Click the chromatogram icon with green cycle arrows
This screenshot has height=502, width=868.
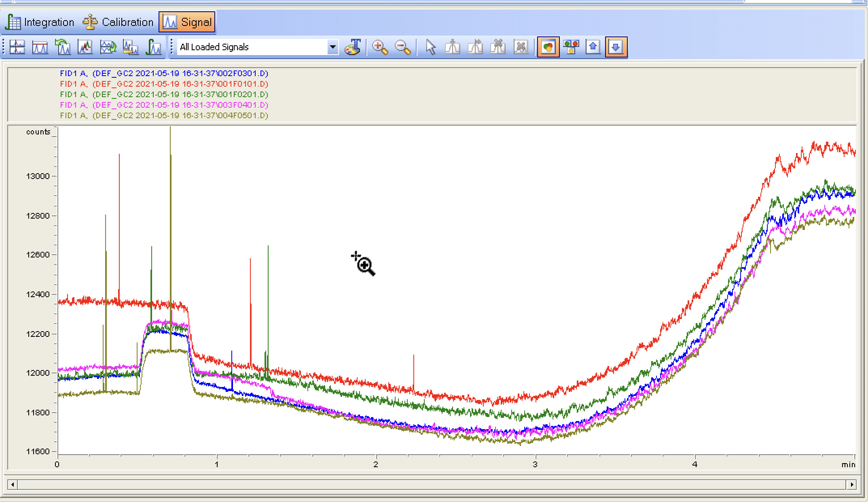[108, 47]
